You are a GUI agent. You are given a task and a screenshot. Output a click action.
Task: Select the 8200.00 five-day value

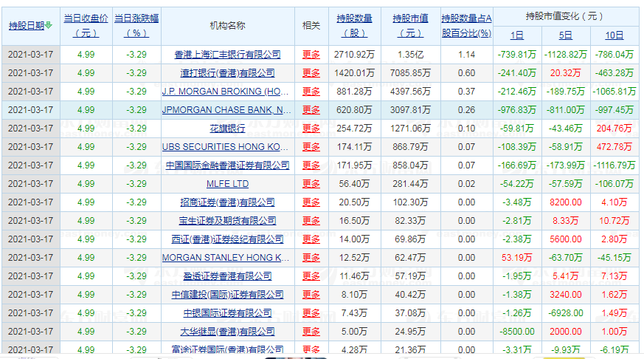point(566,202)
